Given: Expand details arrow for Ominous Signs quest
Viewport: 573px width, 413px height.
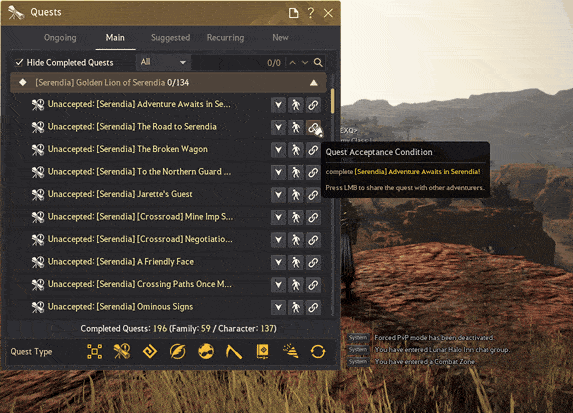Looking at the screenshot, I should click(278, 307).
